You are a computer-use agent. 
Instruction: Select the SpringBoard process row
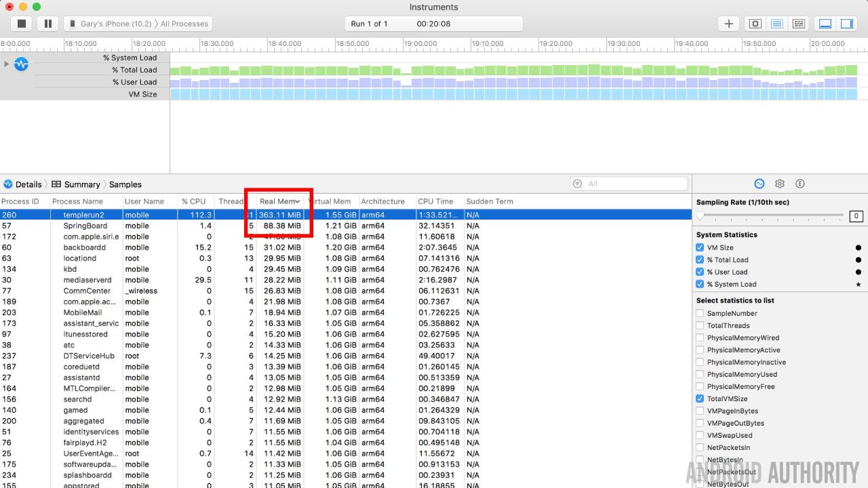(85, 226)
